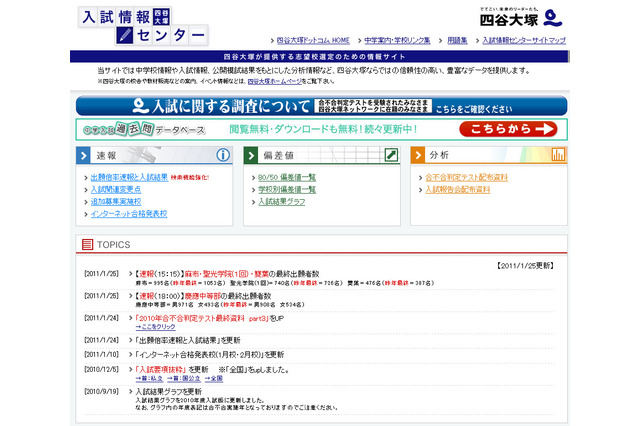Click 入試結果グラフを更新 topic text

169,392
